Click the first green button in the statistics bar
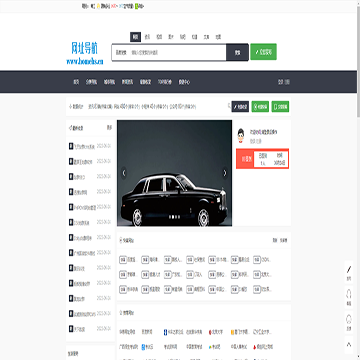This screenshot has height=360, width=360. (x=260, y=107)
